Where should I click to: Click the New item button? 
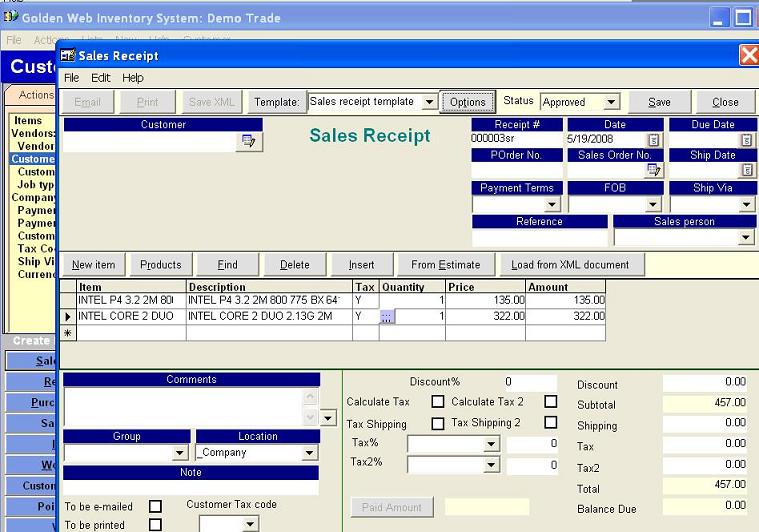click(93, 265)
